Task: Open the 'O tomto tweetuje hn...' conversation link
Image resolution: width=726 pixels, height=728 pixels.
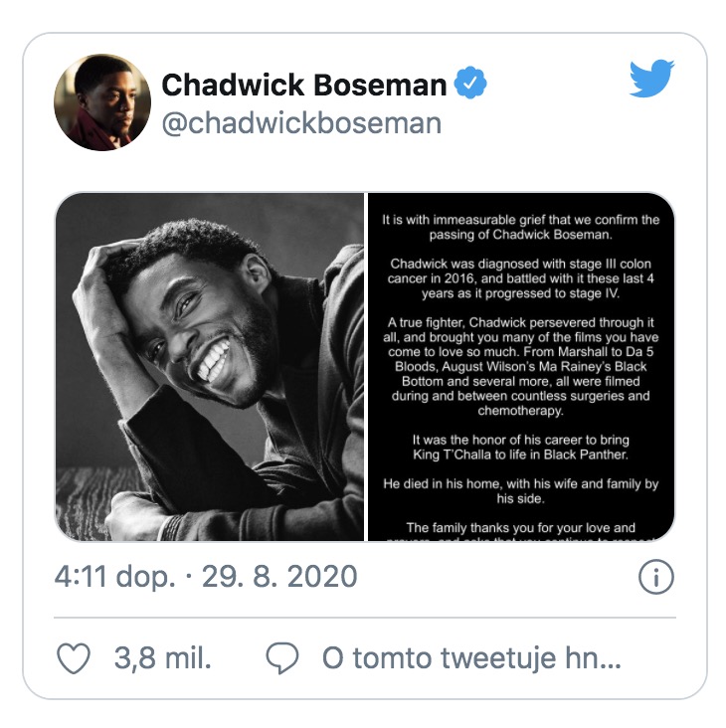Action: (471, 658)
